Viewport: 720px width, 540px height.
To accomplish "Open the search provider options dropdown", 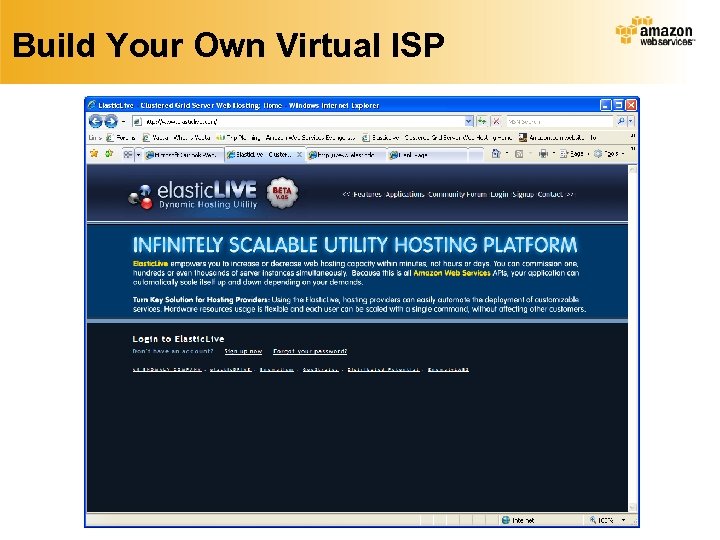I will (x=631, y=121).
